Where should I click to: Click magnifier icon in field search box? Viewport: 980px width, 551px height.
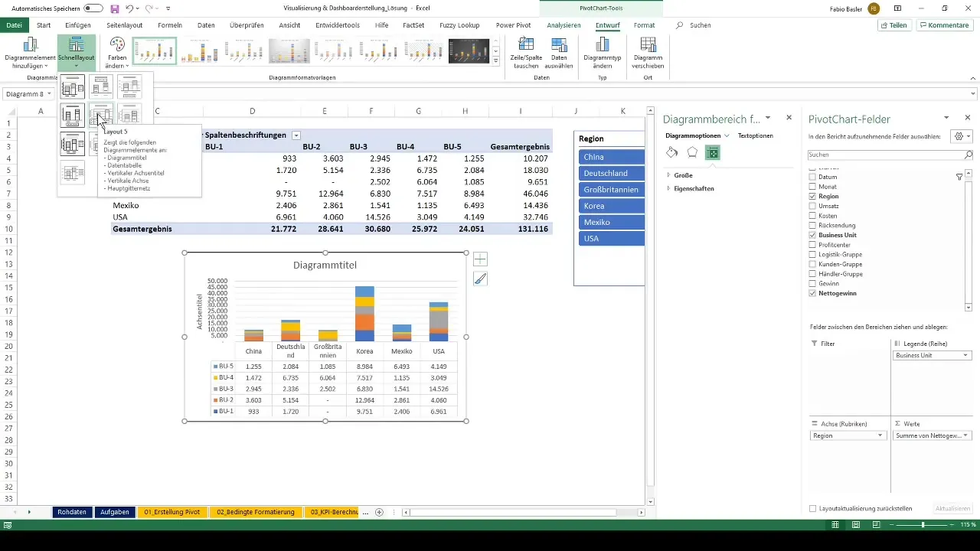point(968,155)
